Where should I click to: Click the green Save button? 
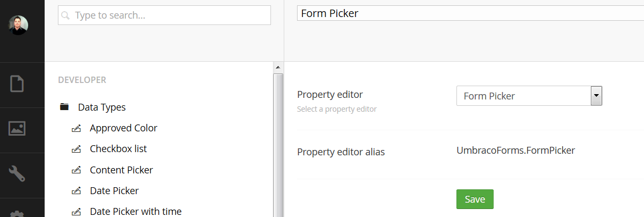(x=475, y=199)
